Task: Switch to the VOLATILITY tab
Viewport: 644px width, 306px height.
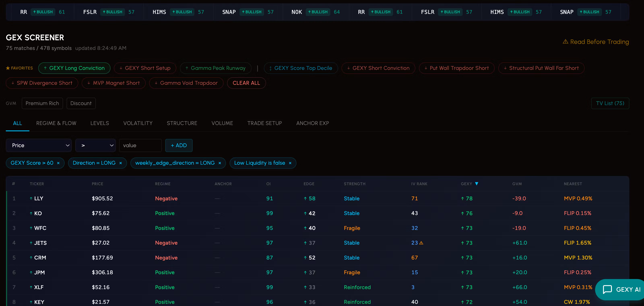Action: (x=138, y=123)
